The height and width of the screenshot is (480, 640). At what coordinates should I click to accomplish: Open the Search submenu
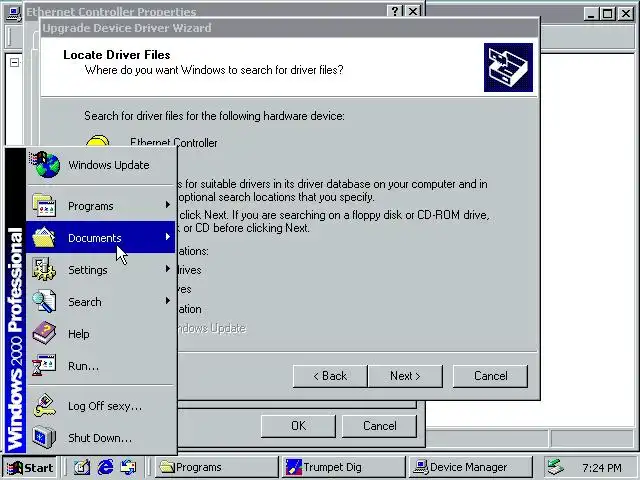[101, 302]
